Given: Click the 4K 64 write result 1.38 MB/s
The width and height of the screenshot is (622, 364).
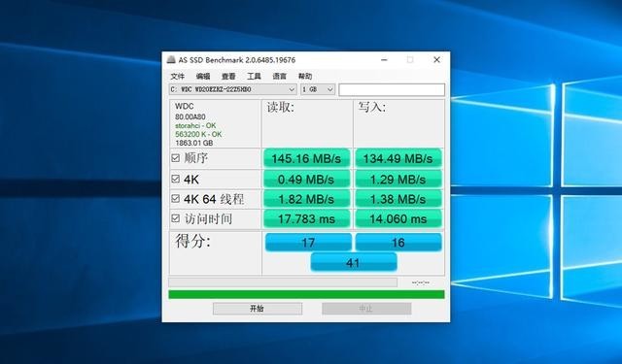Looking at the screenshot, I should [397, 199].
